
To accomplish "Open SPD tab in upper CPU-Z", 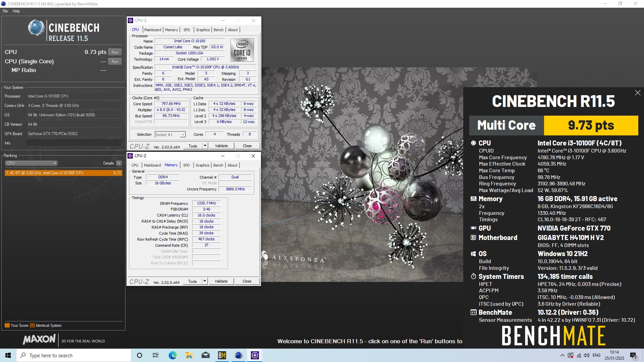I will point(187,30).
